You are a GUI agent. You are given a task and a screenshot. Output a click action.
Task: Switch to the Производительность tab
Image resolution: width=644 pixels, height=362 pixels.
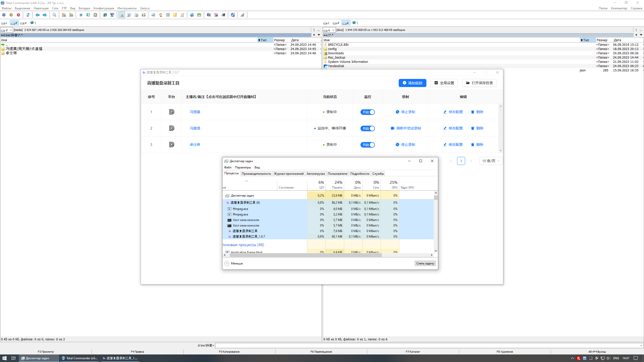click(x=256, y=173)
